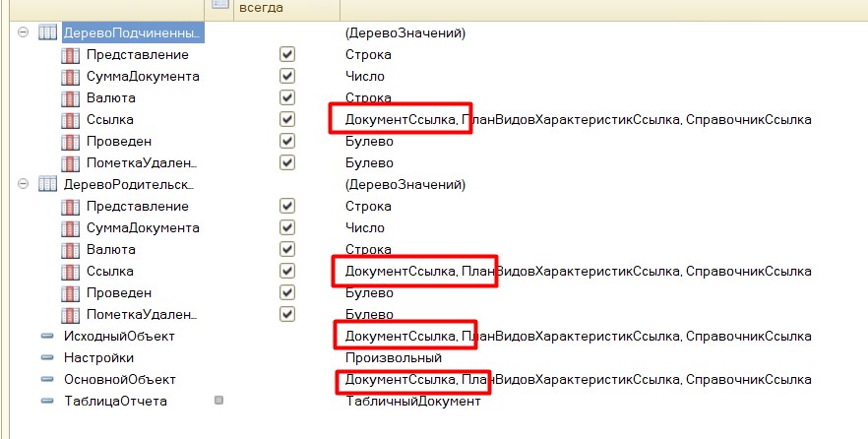Click (ДеревоЗначений) type of ДеревоРодительск
The width and height of the screenshot is (868, 439).
click(405, 184)
